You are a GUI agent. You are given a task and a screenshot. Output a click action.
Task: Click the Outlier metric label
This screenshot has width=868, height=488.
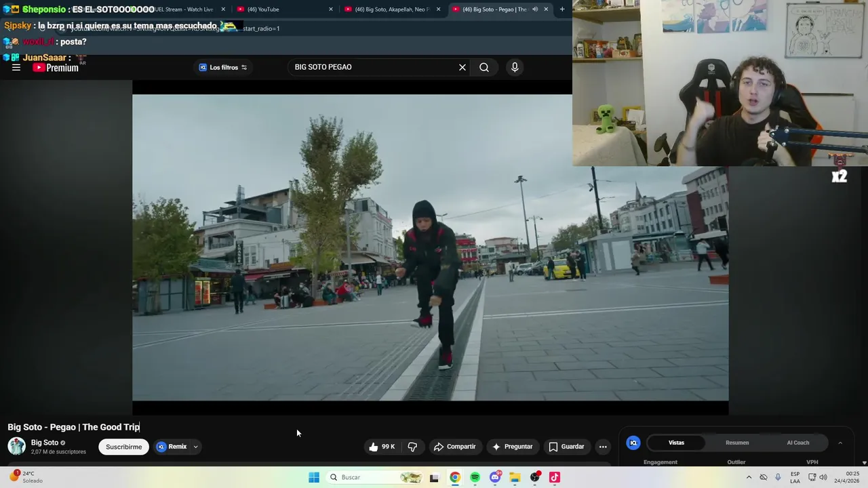(x=736, y=462)
